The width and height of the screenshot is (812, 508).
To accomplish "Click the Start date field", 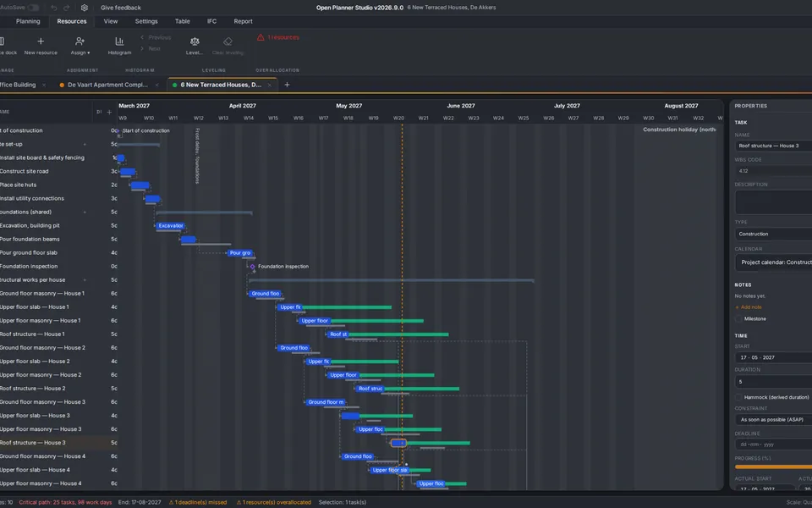I will [x=773, y=357].
